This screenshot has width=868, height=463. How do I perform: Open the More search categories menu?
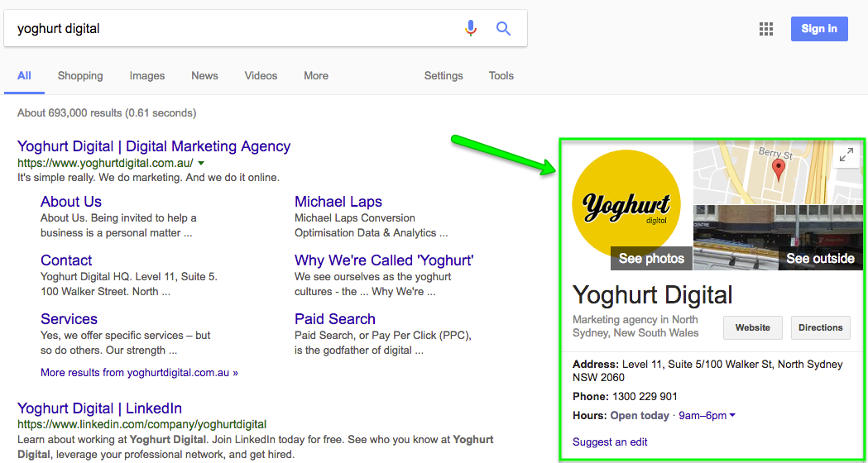click(316, 76)
